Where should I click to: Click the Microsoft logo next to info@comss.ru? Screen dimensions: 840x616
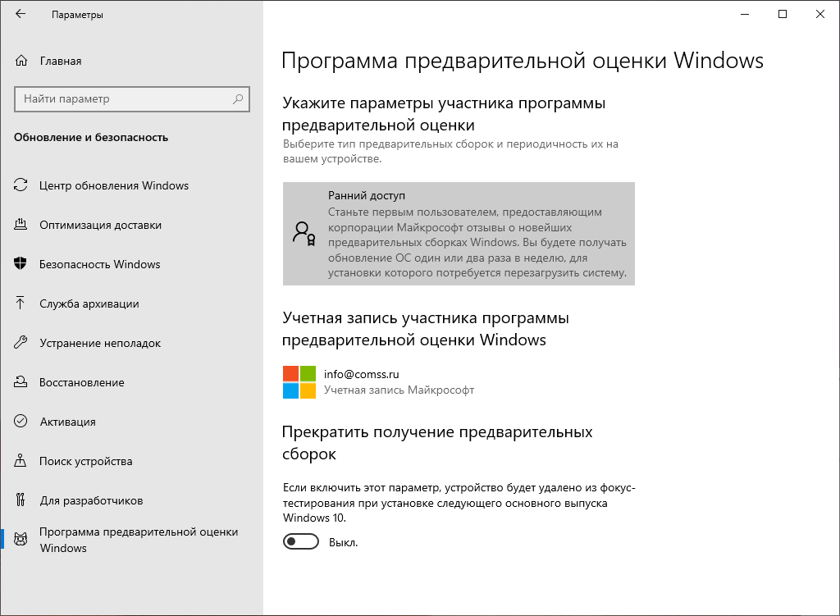click(299, 381)
